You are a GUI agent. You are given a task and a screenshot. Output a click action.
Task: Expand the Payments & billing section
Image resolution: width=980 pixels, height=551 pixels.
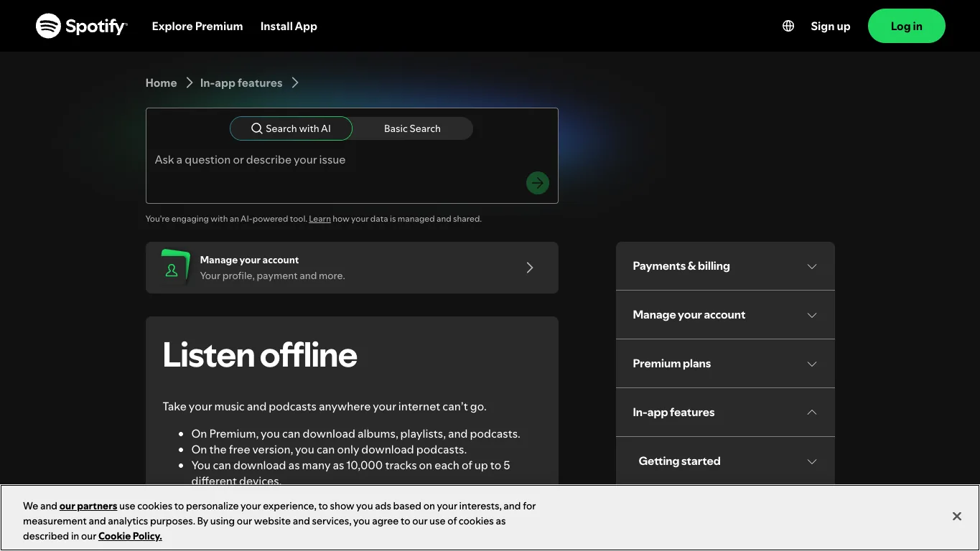725,266
